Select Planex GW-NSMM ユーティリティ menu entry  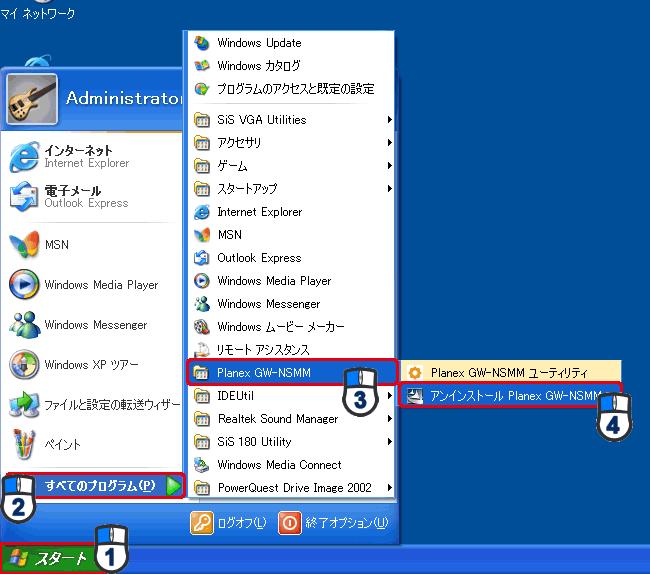(x=510, y=373)
